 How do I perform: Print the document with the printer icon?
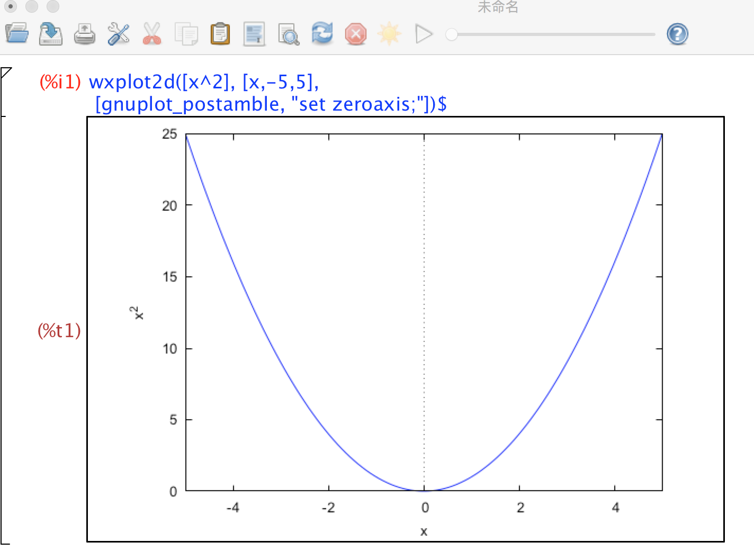(85, 34)
